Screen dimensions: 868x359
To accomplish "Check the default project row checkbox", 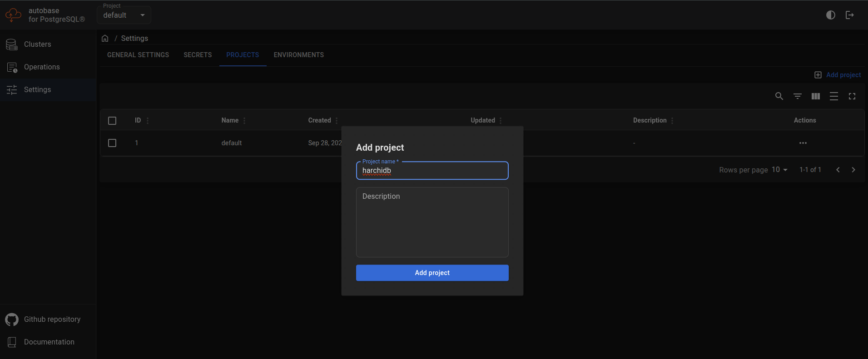I will tap(112, 143).
